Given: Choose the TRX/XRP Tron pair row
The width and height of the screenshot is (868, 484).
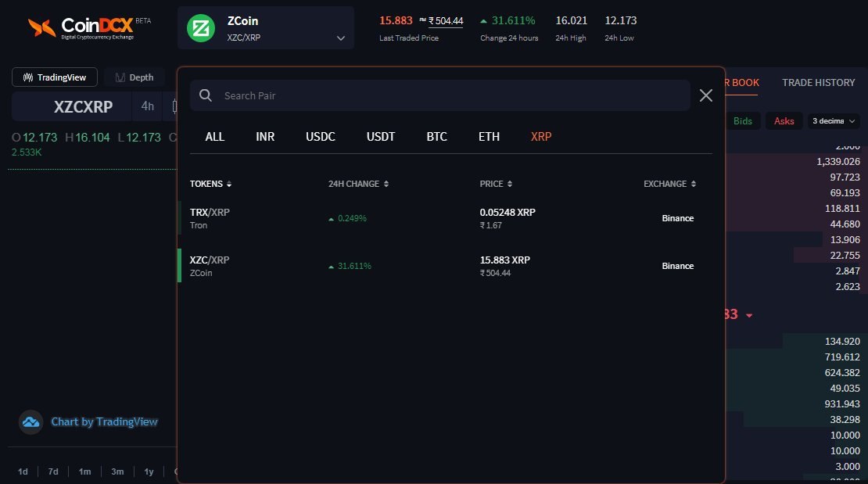Looking at the screenshot, I should 451,218.
